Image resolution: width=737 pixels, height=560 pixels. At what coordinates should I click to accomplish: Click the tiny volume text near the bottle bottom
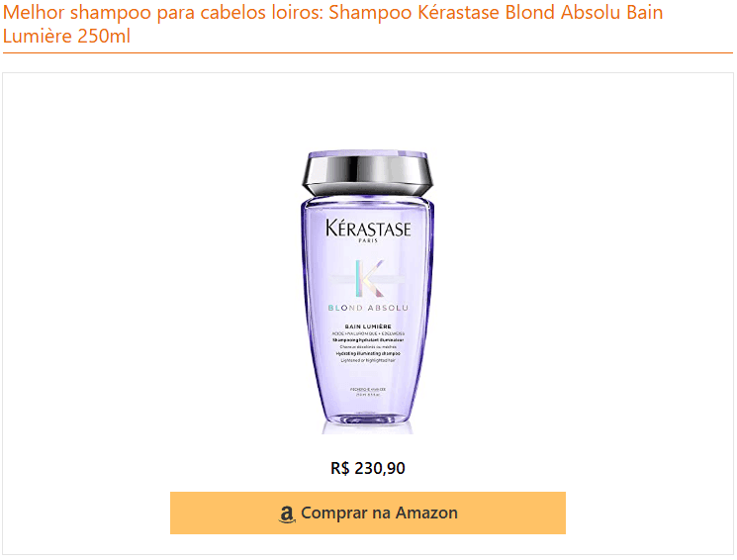[x=368, y=395]
